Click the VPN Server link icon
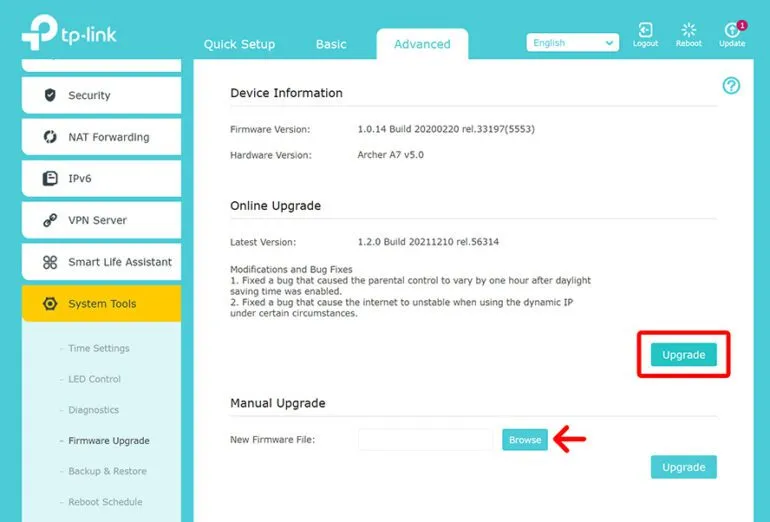770x522 pixels. (50, 220)
